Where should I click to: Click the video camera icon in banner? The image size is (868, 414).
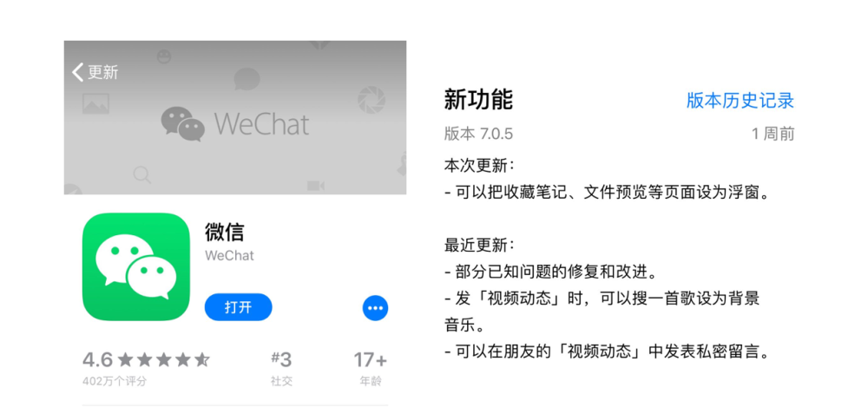316,186
